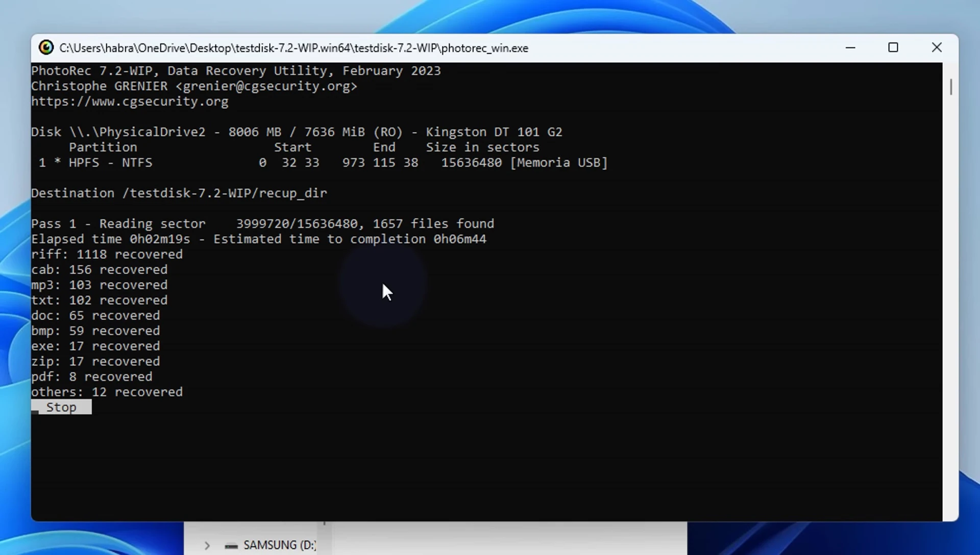Click the 'HPFS - NTFS' partition row
The height and width of the screenshot is (555, 980).
click(x=320, y=163)
